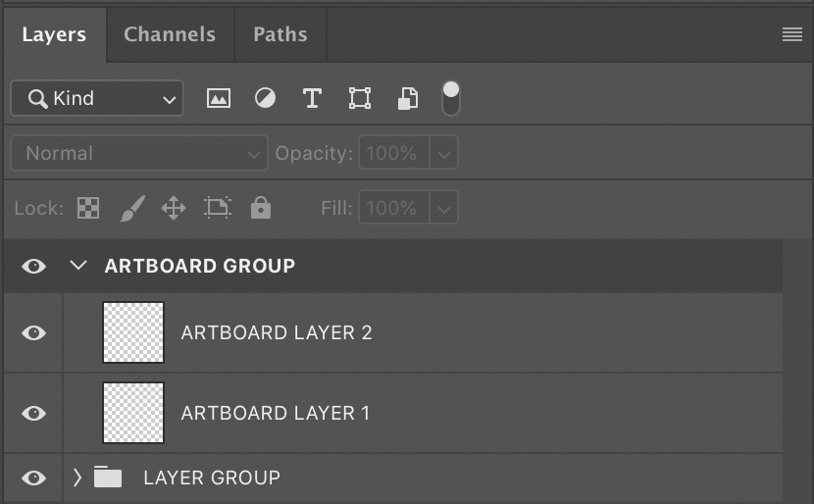The image size is (814, 504).
Task: Open the Fill slider dropdown arrow
Action: [x=444, y=208]
